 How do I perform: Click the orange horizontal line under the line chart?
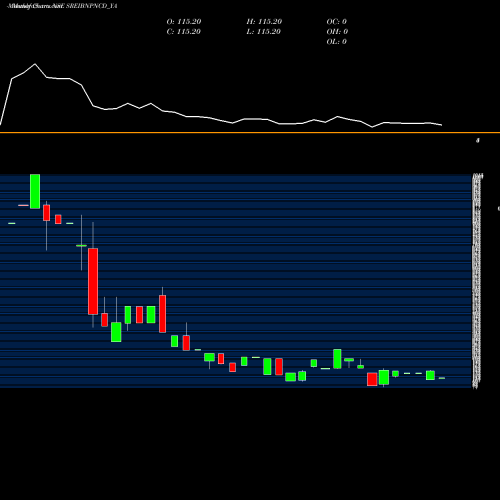[x=250, y=133]
